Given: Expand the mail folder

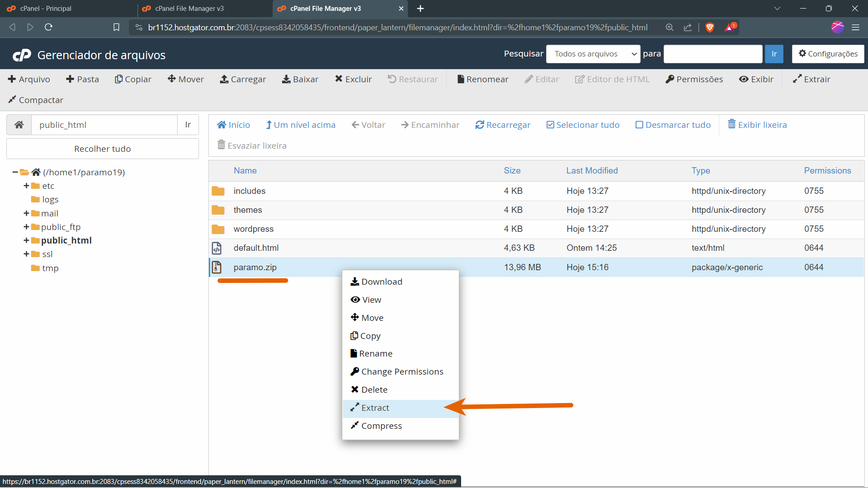Looking at the screenshot, I should tap(26, 213).
